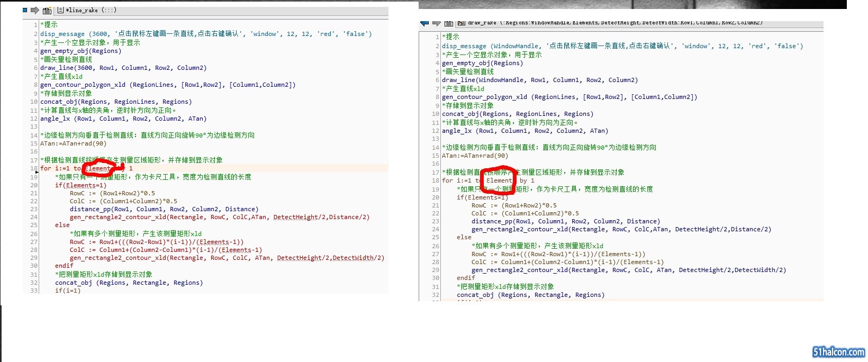
Task: Click distance_pp line in the draw_rake editor
Action: (566, 221)
